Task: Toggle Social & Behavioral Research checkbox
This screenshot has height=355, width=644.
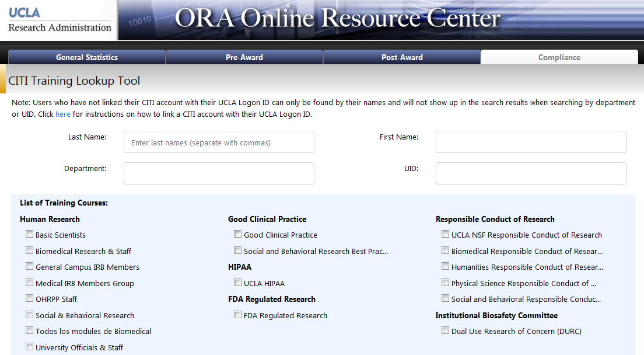Action: pyautogui.click(x=29, y=314)
